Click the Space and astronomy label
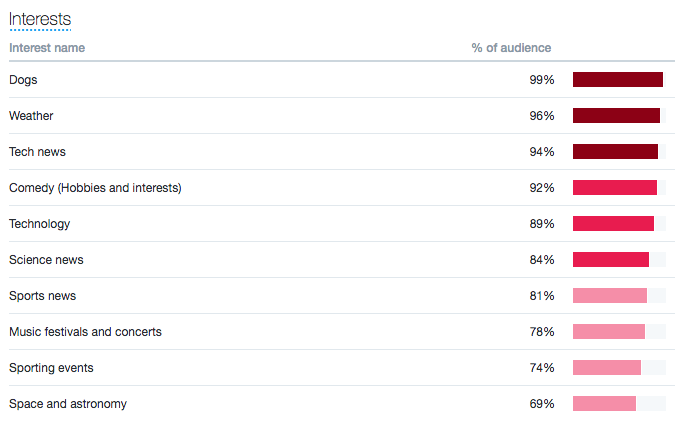This screenshot has width=698, height=427. pos(68,404)
